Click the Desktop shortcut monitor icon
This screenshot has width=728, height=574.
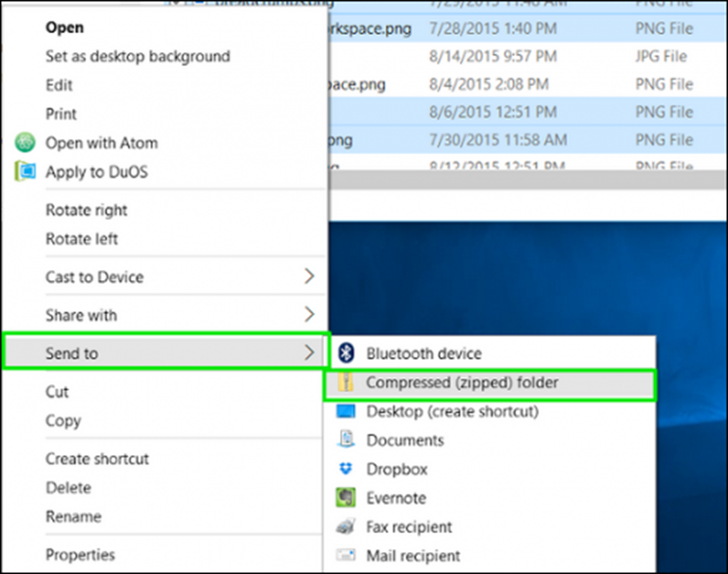[346, 412]
